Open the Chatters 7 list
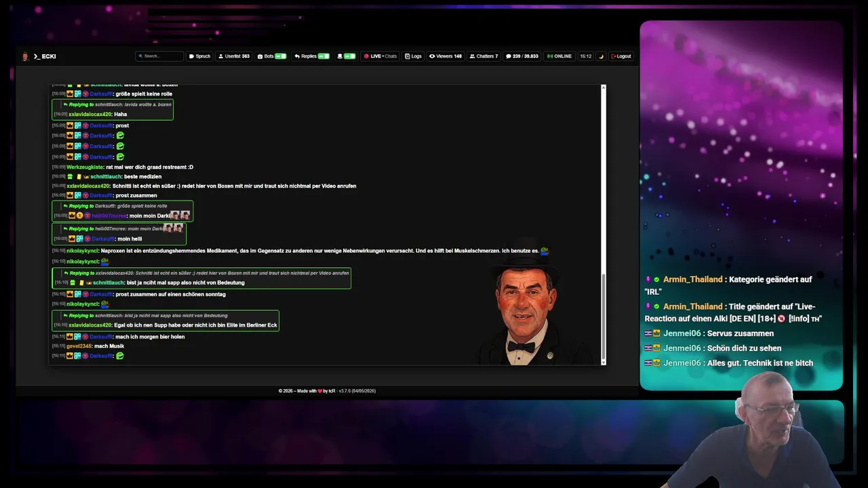This screenshot has width=868, height=488. (483, 56)
